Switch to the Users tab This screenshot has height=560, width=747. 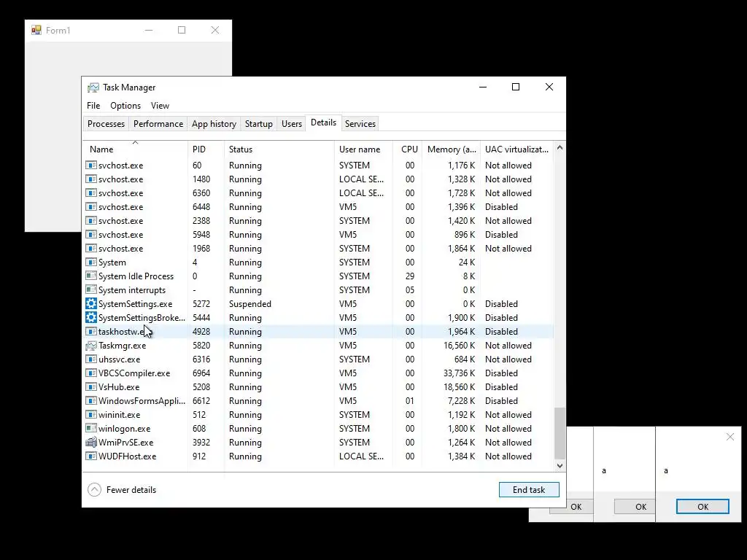pos(292,124)
